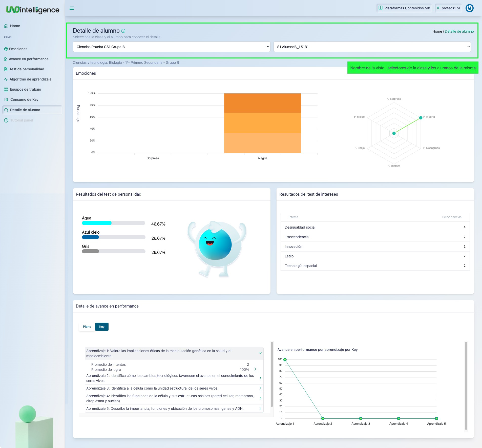Expand Aprendizaje 3 about the cell unit
This screenshot has height=448, width=482.
[260, 388]
